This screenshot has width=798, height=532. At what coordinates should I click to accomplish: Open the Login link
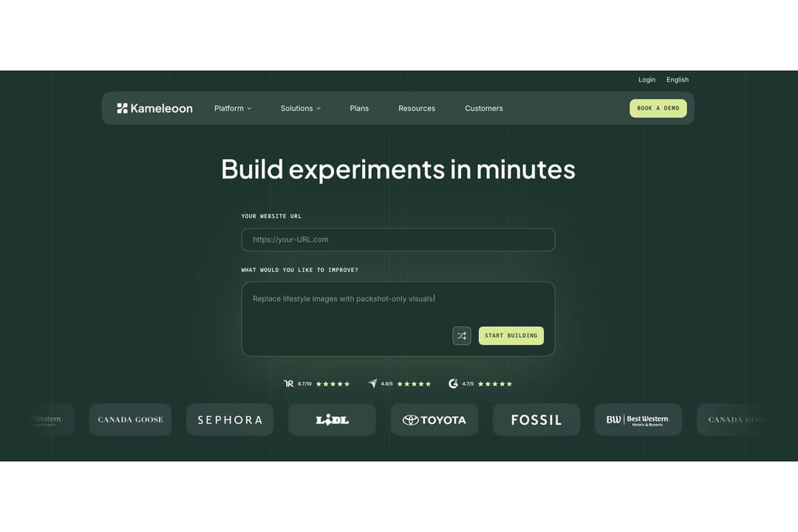click(x=647, y=79)
